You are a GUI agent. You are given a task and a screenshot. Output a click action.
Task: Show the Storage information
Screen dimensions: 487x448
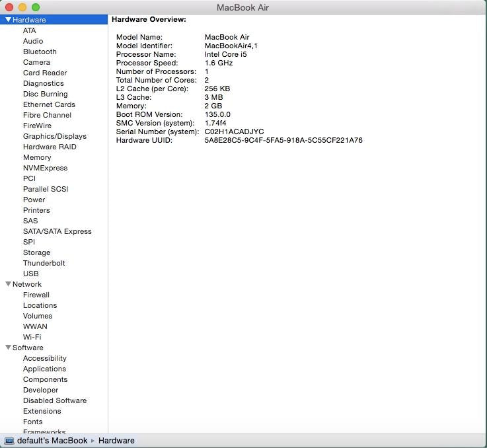[x=36, y=252]
